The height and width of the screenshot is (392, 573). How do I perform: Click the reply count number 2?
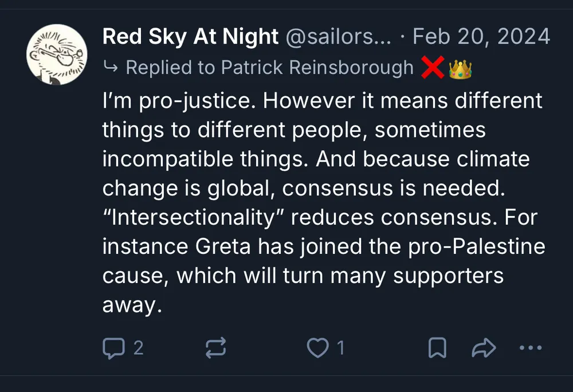click(138, 347)
